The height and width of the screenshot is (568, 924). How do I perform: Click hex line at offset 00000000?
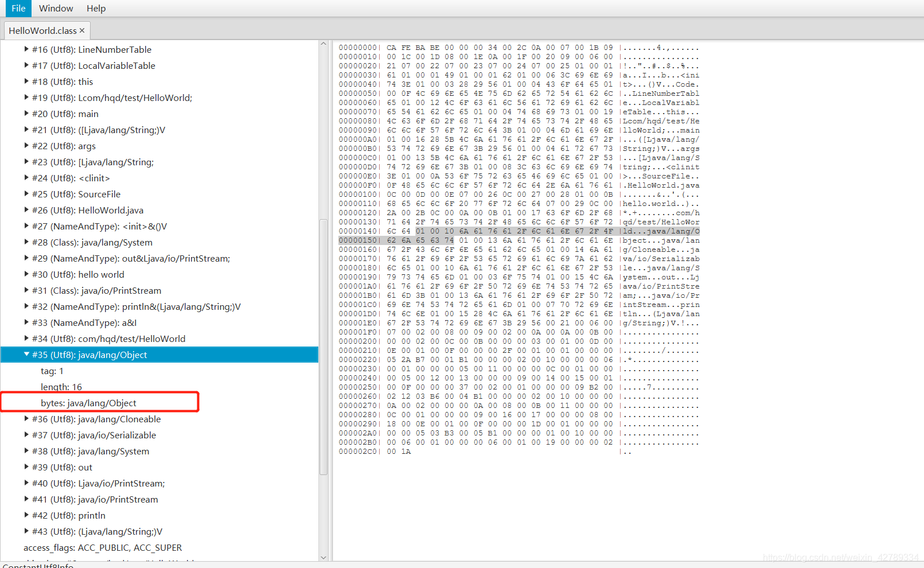pos(518,48)
